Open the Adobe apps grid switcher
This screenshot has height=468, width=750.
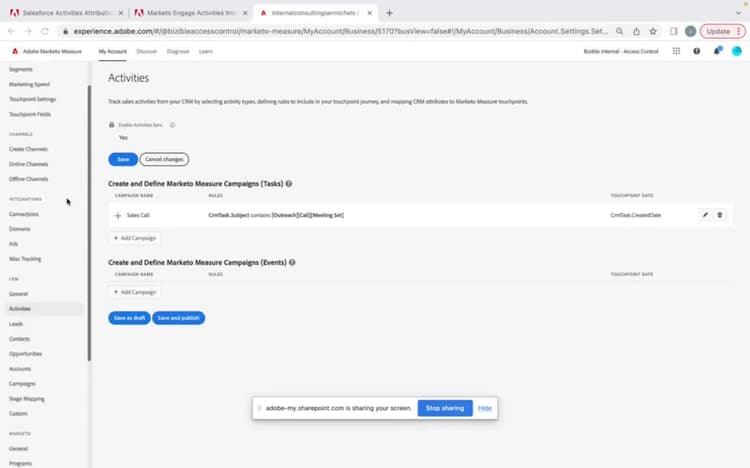click(x=676, y=51)
